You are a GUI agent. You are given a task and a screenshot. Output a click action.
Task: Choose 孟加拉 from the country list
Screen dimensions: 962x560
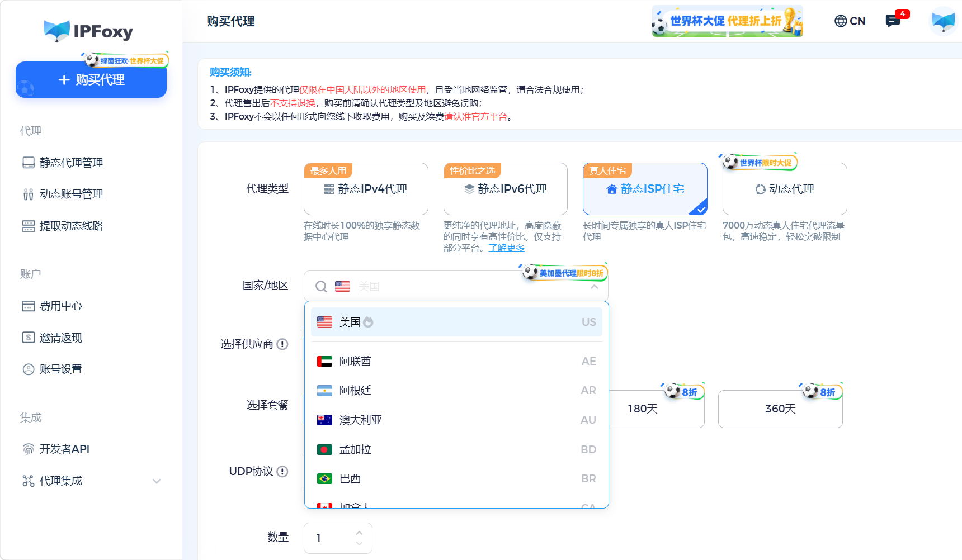click(x=456, y=449)
